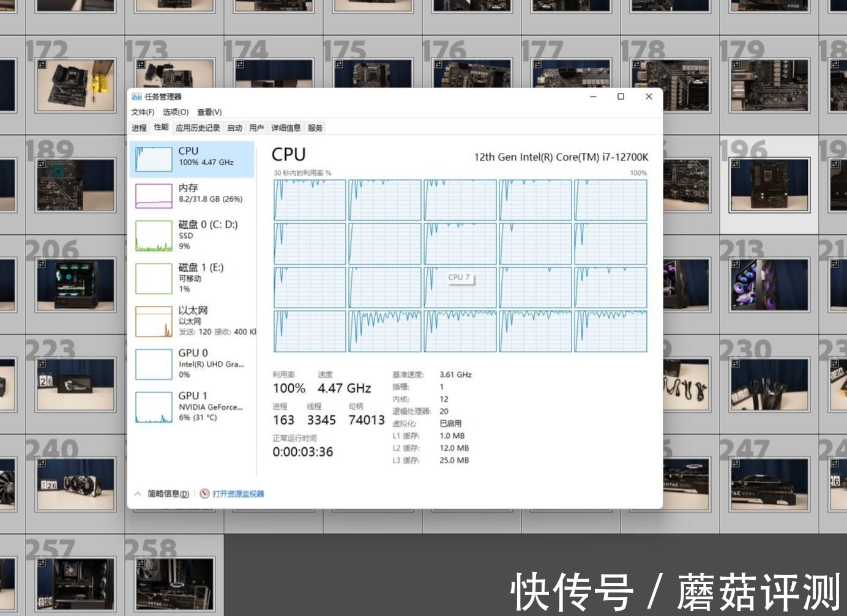Click badge icon on thumbnail 223

click(x=42, y=363)
